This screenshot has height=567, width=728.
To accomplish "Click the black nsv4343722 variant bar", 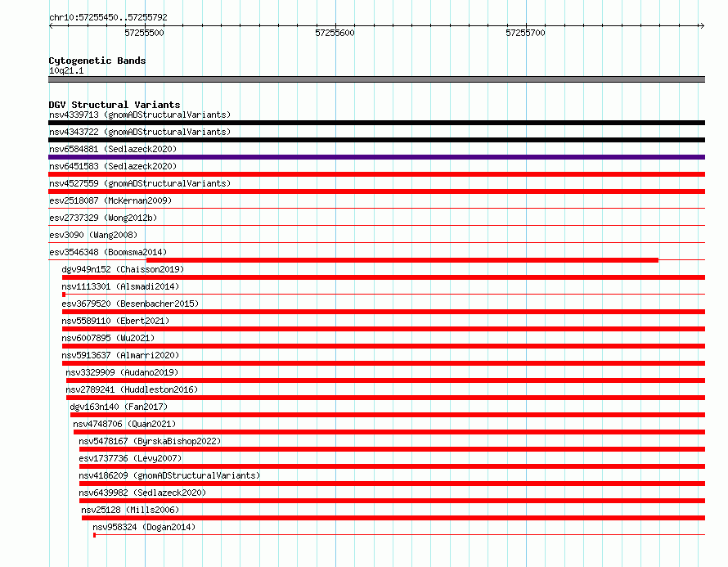I will coord(376,140).
